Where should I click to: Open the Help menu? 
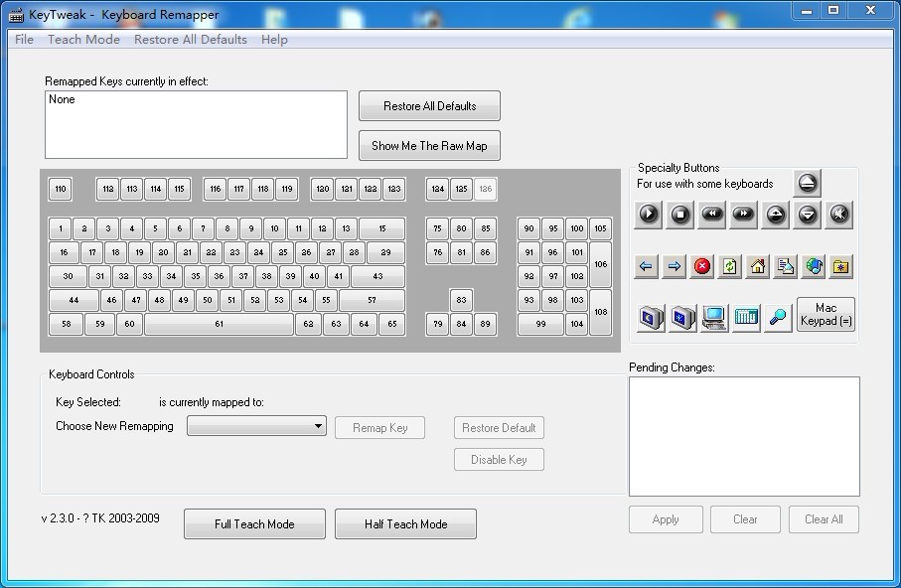(x=274, y=40)
